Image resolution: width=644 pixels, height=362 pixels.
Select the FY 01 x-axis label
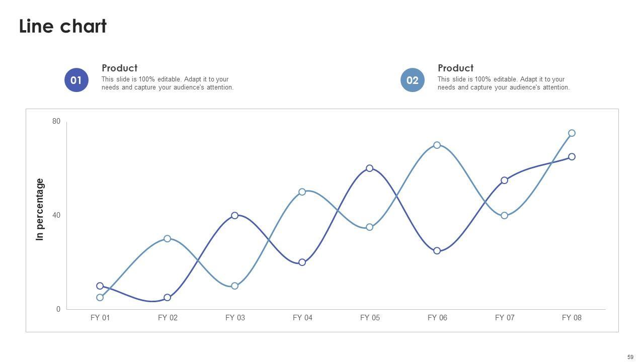click(100, 318)
